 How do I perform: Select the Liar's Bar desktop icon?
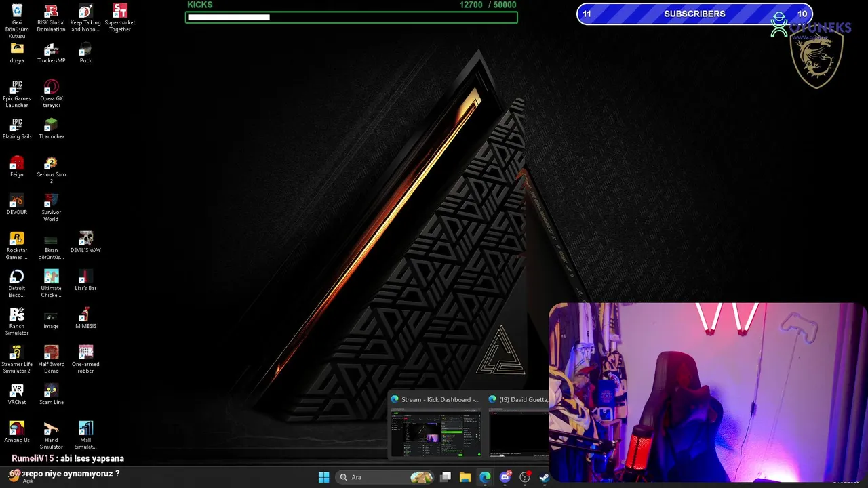click(85, 281)
